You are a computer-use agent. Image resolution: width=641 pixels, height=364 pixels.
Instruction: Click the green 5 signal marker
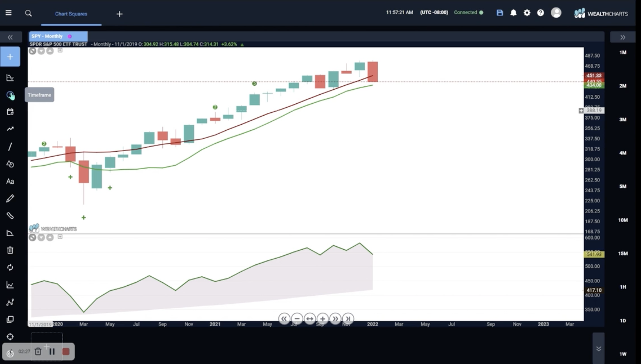point(254,84)
